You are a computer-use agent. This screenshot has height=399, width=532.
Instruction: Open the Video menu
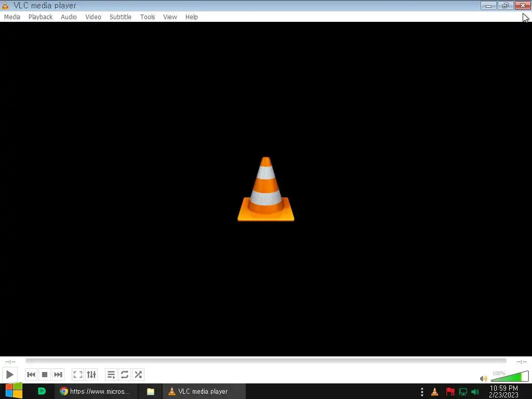(x=93, y=17)
